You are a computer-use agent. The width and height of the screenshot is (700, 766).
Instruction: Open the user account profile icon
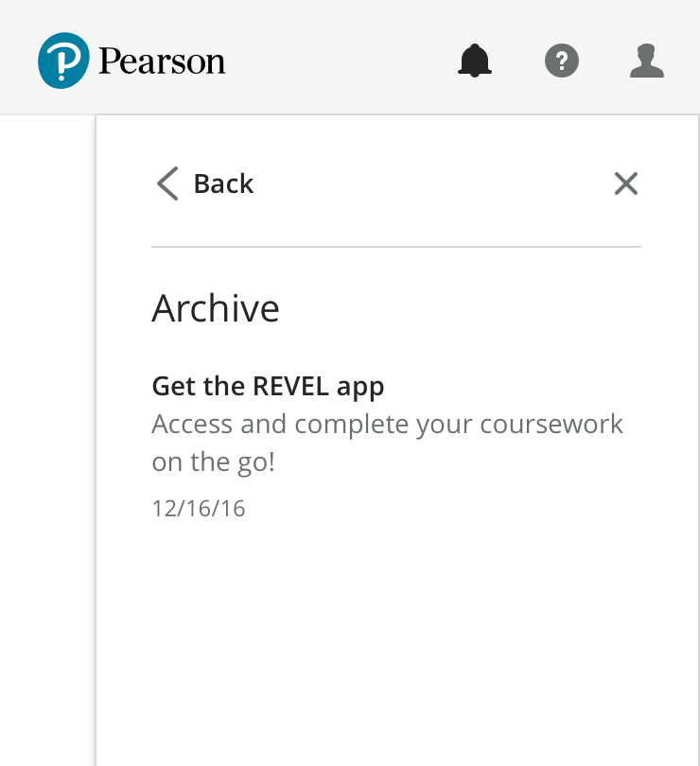(647, 61)
